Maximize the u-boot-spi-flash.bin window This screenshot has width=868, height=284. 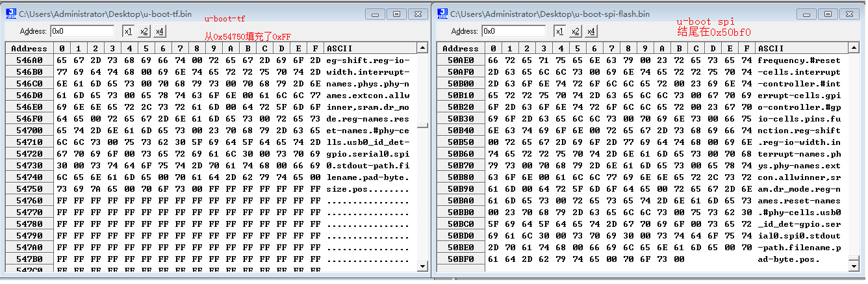pos(826,13)
